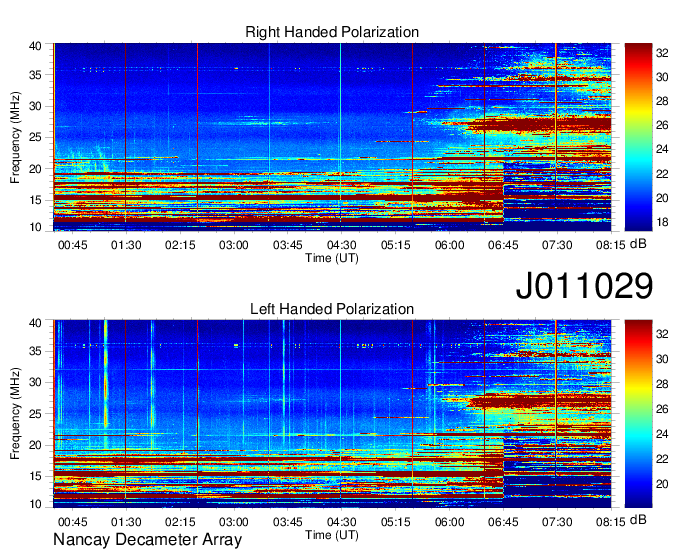
Task: Click the 05:15 tick on top plot
Action: tap(396, 245)
